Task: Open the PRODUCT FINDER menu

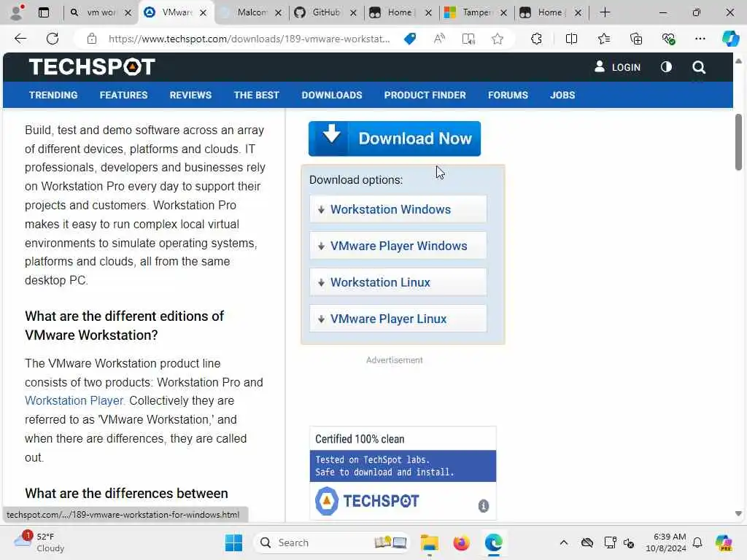Action: (425, 96)
